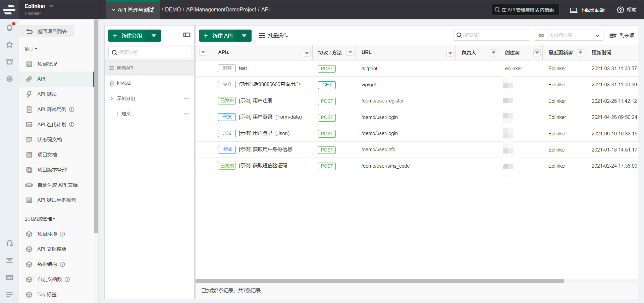Image resolution: width=644 pixels, height=303 pixels.
Task: Select 项目概况 in the sidebar
Action: click(47, 64)
